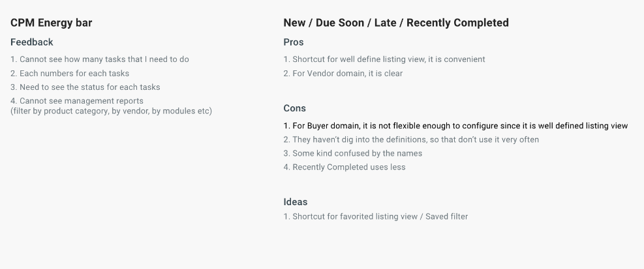
Task: Select the 'Ideas' subheading
Action: (296, 202)
